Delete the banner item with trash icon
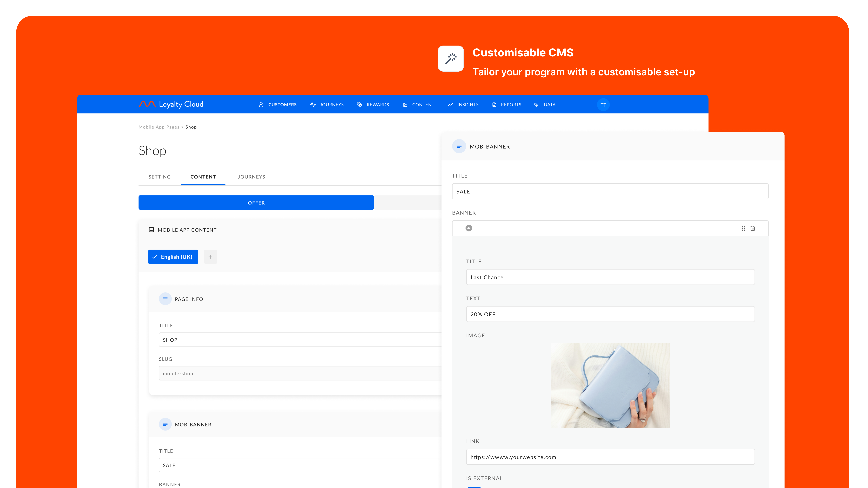Image resolution: width=868 pixels, height=488 pixels. click(x=752, y=228)
